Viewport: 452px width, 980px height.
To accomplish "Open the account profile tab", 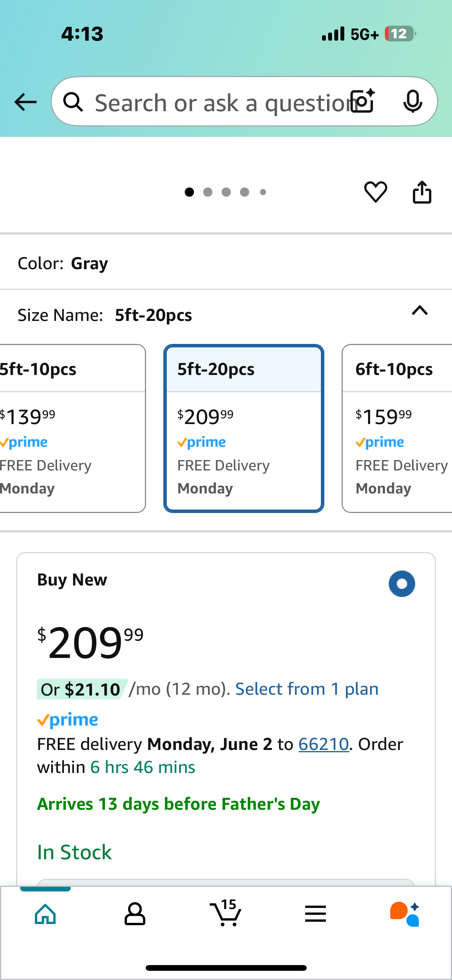I will [135, 914].
